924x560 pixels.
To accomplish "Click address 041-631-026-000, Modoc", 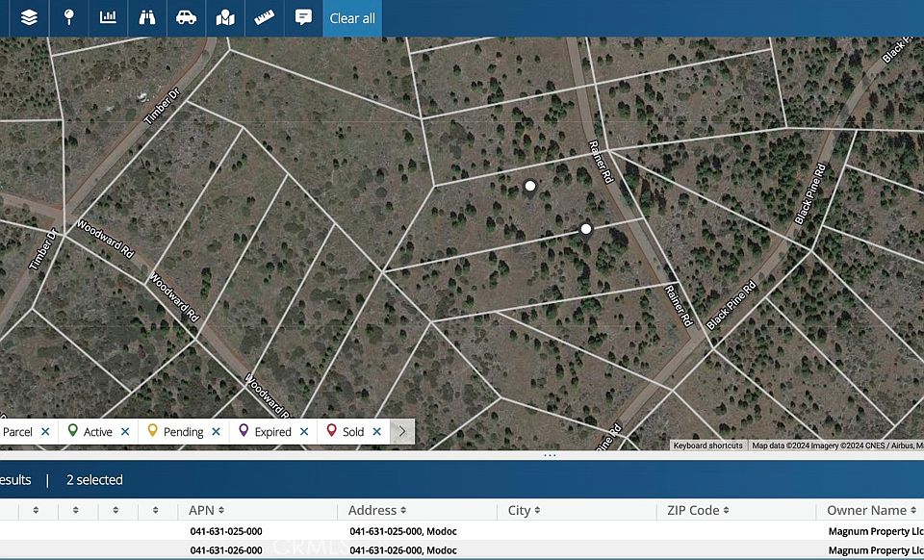I will [403, 550].
